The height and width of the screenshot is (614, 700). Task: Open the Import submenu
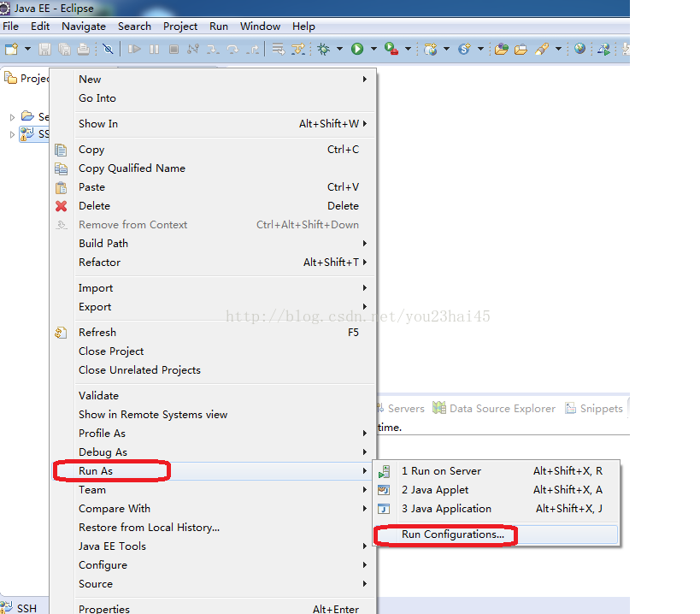coord(223,288)
